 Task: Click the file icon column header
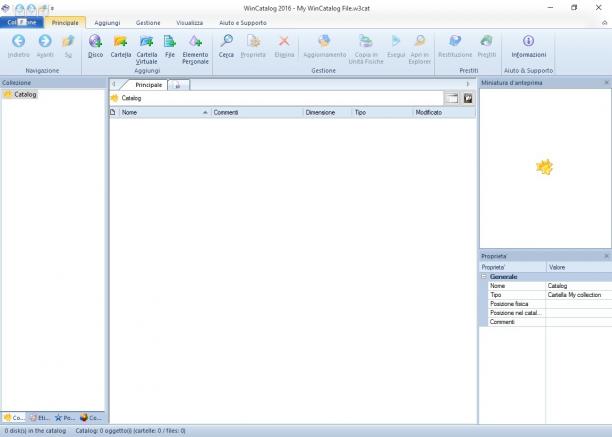click(x=113, y=112)
